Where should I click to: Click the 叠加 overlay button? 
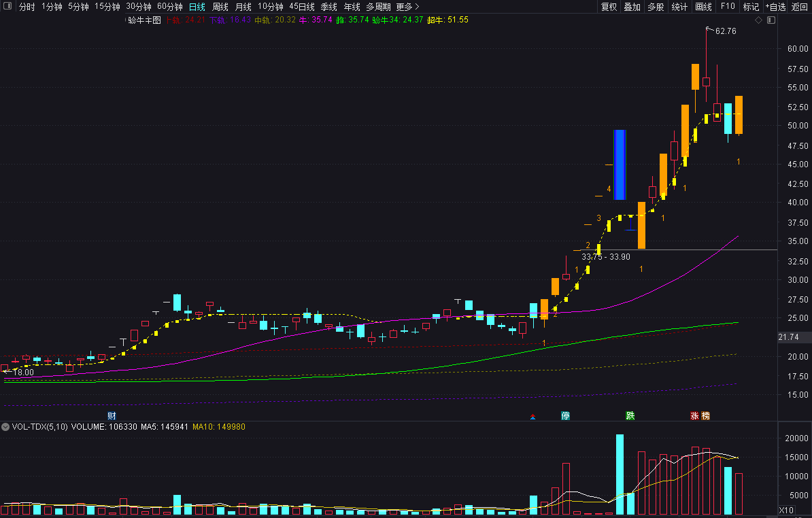(632, 7)
